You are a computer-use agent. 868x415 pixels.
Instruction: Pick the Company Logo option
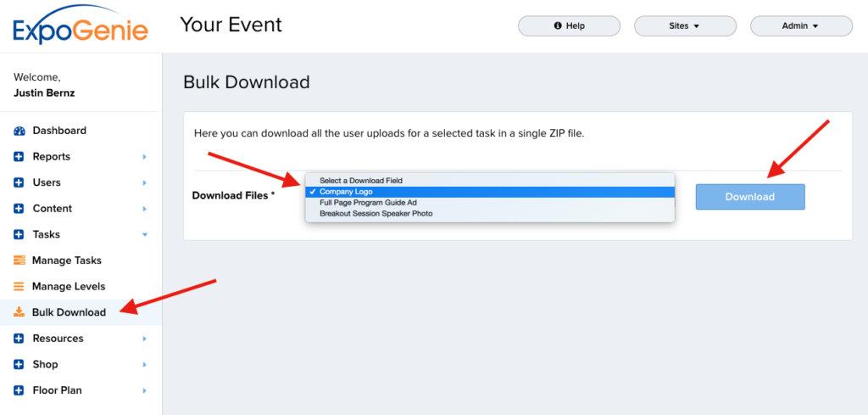(346, 192)
